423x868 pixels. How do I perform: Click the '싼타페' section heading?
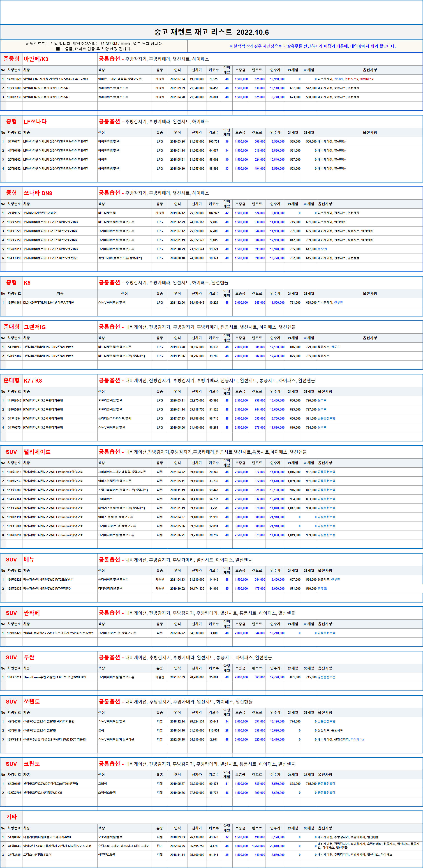point(32,613)
